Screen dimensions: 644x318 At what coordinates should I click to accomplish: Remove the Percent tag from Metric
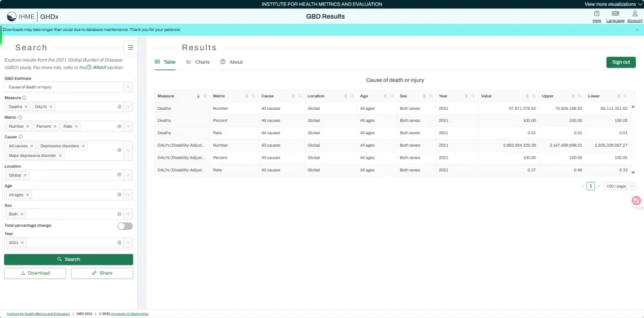55,126
